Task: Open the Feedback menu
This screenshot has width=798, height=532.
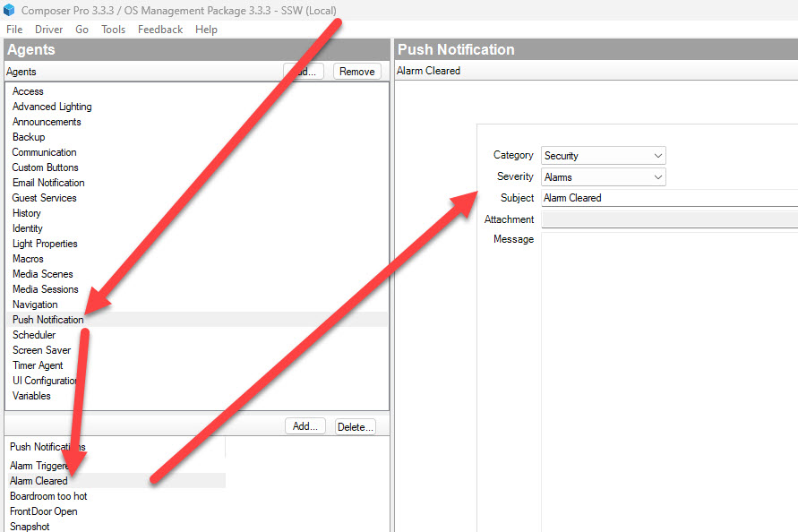Action: [x=160, y=30]
